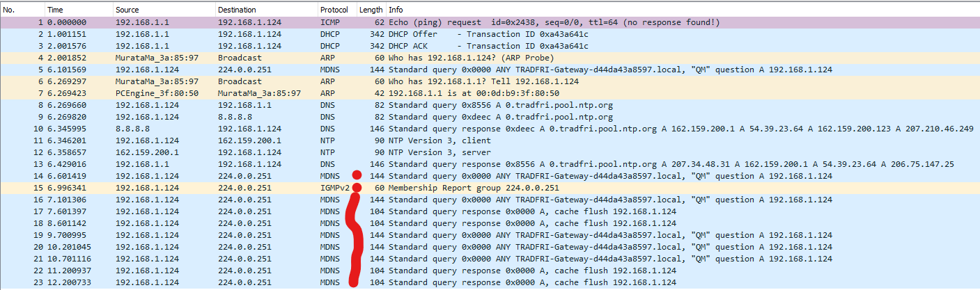Select packet 17 MDNS response at 7.601397
This screenshot has height=290, width=980.
[490, 211]
